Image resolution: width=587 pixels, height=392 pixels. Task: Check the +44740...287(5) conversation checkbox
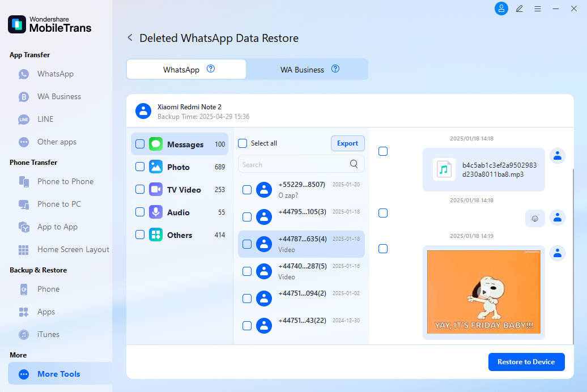(247, 271)
